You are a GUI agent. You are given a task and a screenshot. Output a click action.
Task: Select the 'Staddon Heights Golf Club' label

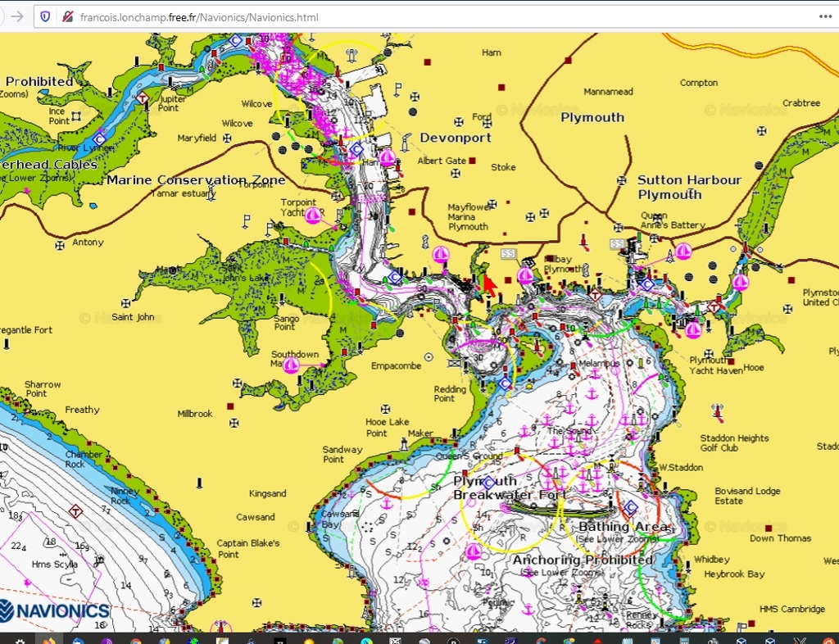click(734, 443)
